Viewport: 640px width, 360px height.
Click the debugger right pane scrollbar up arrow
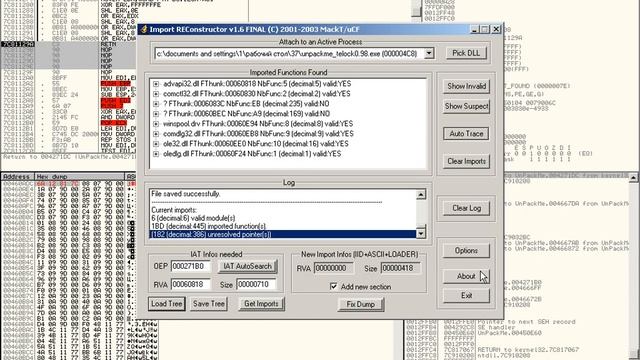[x=633, y=178]
